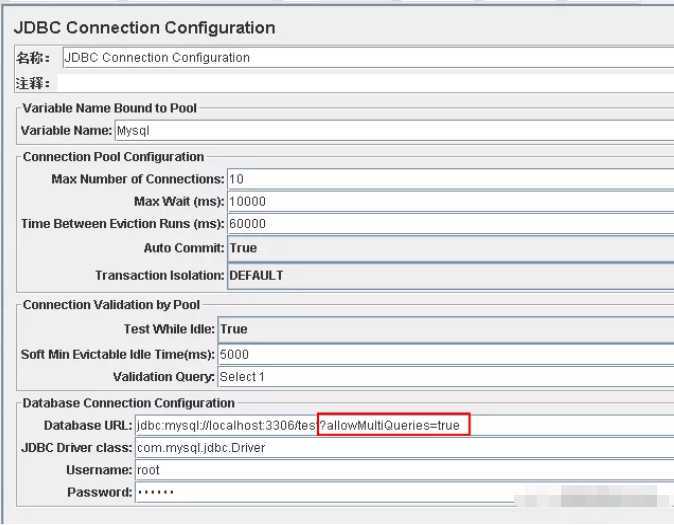Viewport: 674px width, 525px height.
Task: Click the Username label
Action: pyautogui.click(x=99, y=470)
